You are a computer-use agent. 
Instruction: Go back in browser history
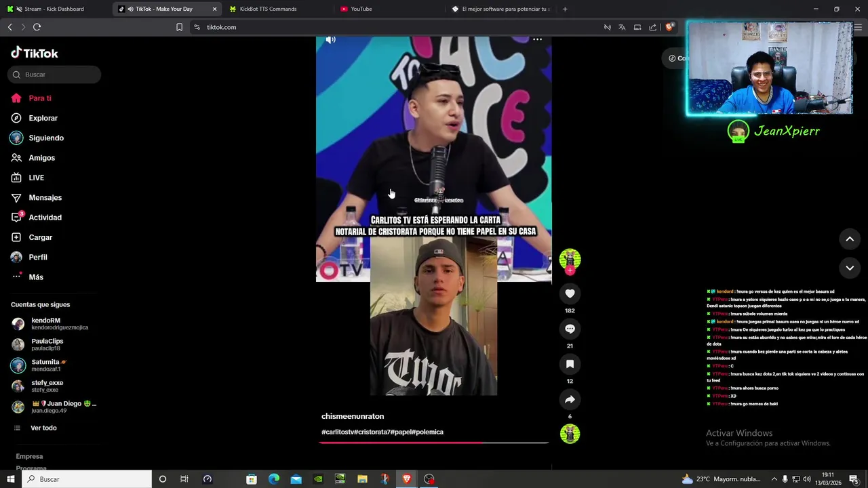click(9, 27)
